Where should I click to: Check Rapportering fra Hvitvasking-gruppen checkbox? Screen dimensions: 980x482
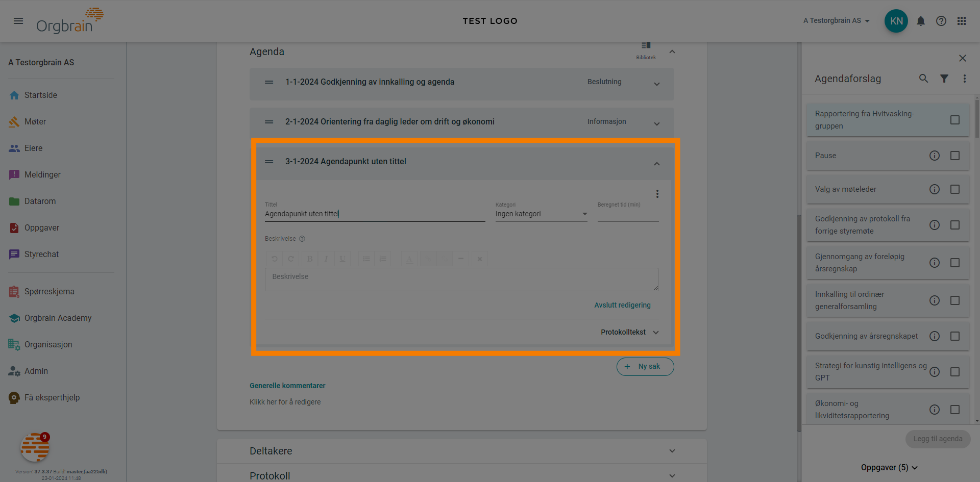955,120
